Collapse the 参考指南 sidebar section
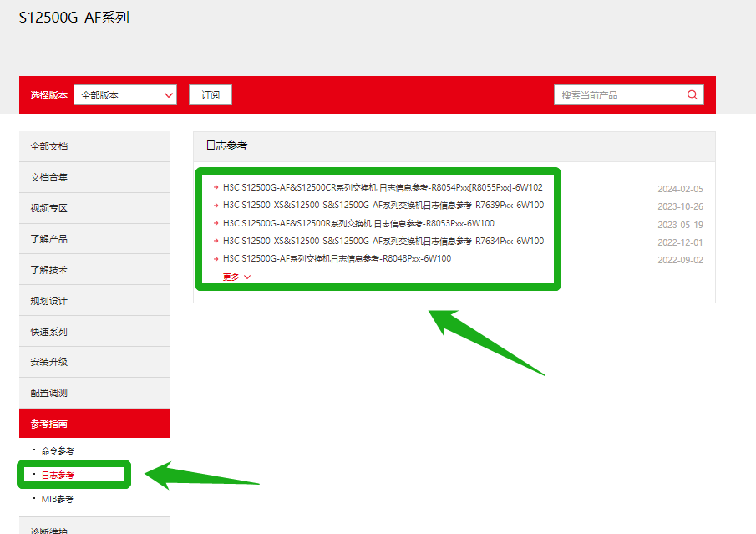756x534 pixels. (x=94, y=424)
